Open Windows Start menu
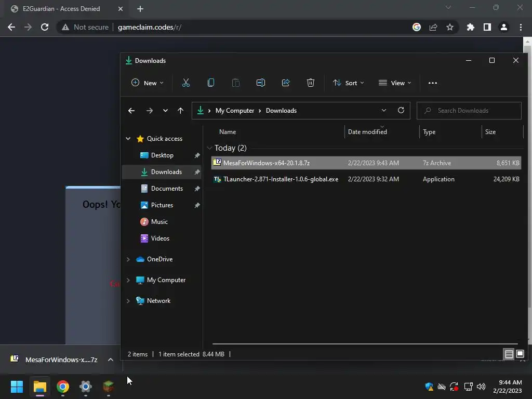The width and height of the screenshot is (532, 399). pyautogui.click(x=17, y=387)
